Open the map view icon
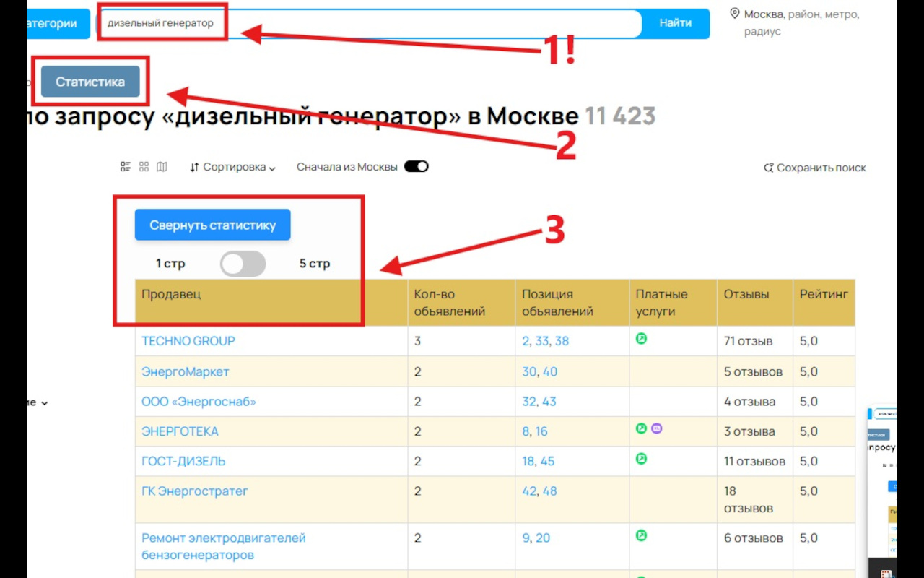The image size is (924, 578). 162,167
